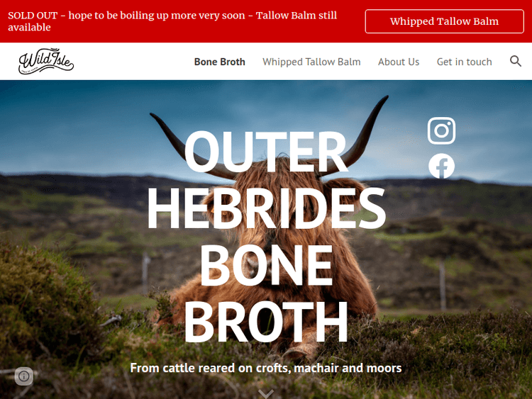Screen dimensions: 532x399
Task: Open the Get in touch page
Action: (x=464, y=62)
